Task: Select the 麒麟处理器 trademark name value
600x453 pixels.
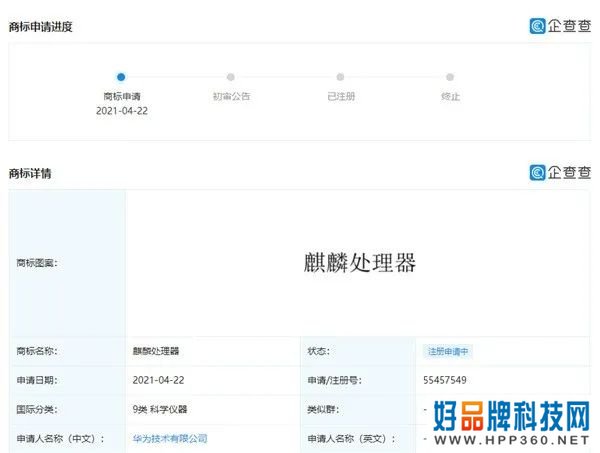Action: tap(156, 351)
